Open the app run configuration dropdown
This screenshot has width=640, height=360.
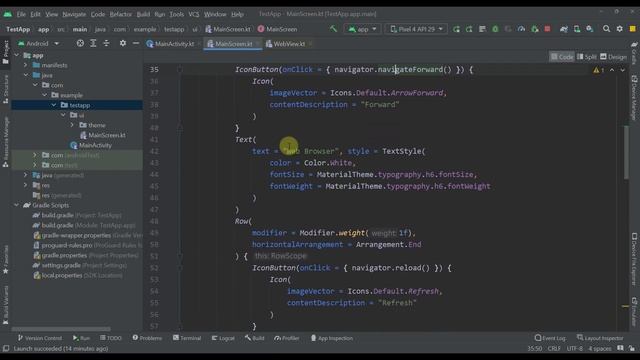(362, 29)
